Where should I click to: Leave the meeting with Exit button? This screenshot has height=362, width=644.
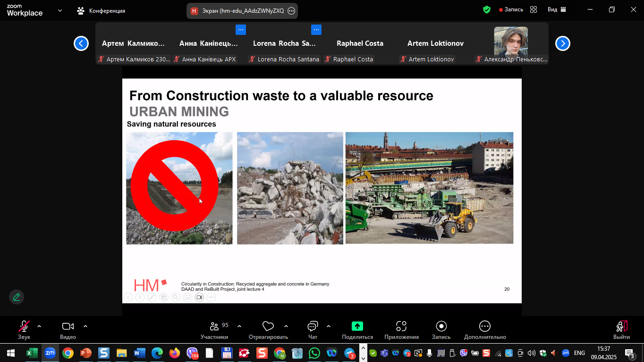[621, 329]
